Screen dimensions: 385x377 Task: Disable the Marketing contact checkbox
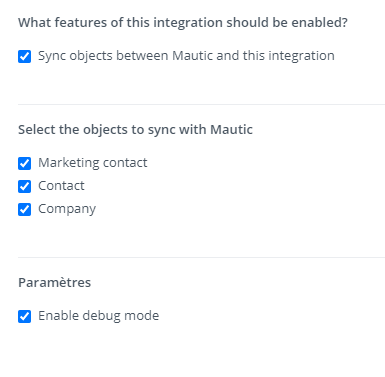coord(24,163)
